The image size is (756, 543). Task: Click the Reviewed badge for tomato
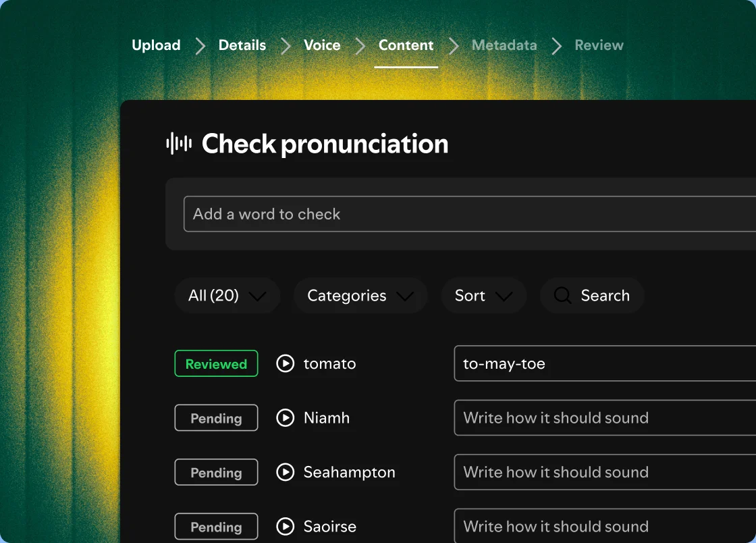(x=216, y=363)
